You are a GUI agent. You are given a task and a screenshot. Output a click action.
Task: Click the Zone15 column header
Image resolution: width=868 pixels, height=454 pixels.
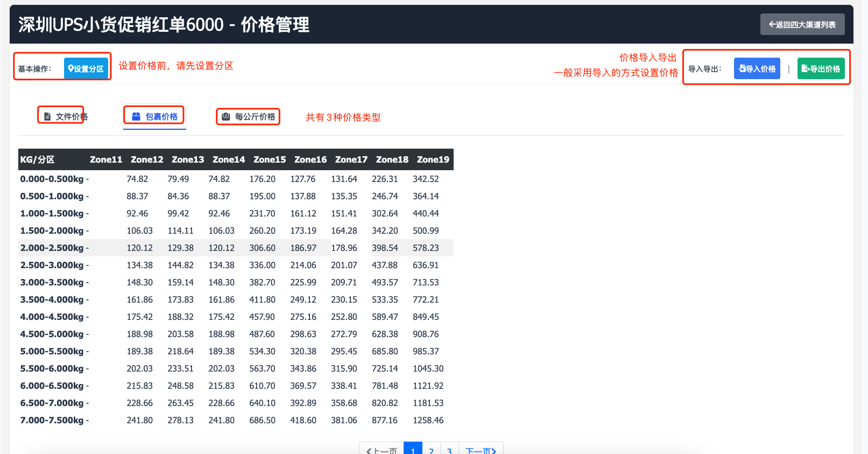click(x=270, y=159)
